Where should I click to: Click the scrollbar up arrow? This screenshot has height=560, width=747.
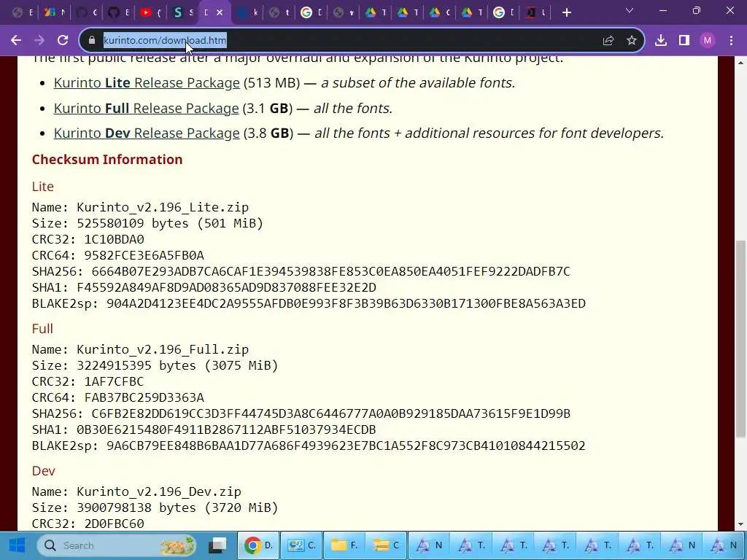click(x=740, y=63)
